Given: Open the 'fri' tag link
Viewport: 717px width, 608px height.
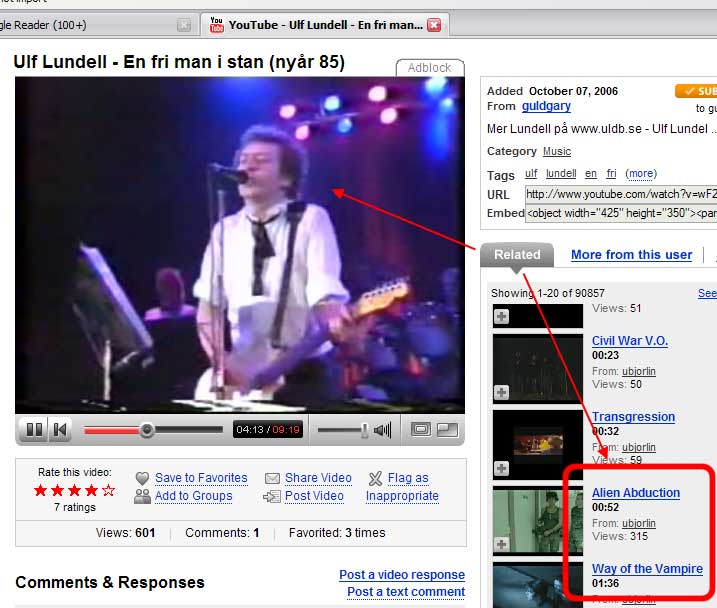Looking at the screenshot, I should [x=611, y=174].
